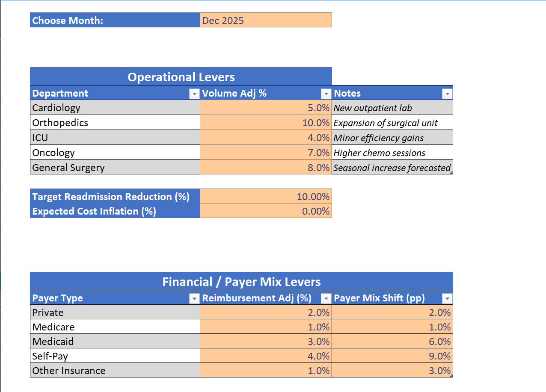Viewport: 546px width, 392px height.
Task: Click the Cardiology volume adjustment cell
Action: [x=265, y=108]
